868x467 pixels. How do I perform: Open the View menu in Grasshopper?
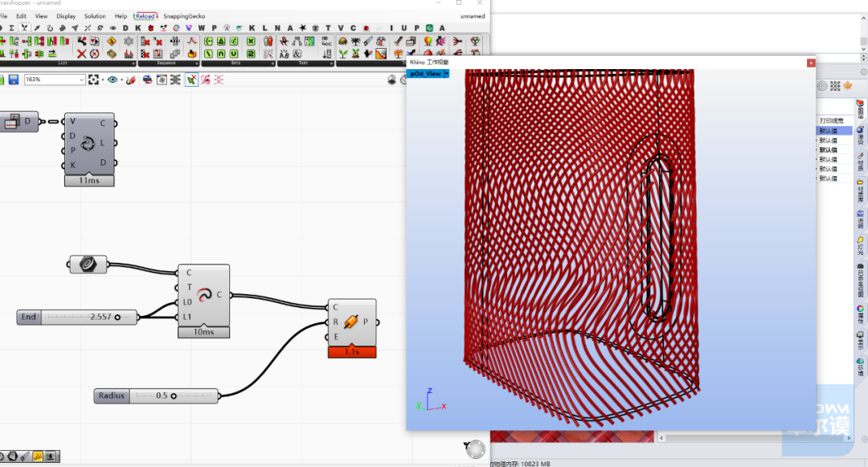pyautogui.click(x=41, y=16)
